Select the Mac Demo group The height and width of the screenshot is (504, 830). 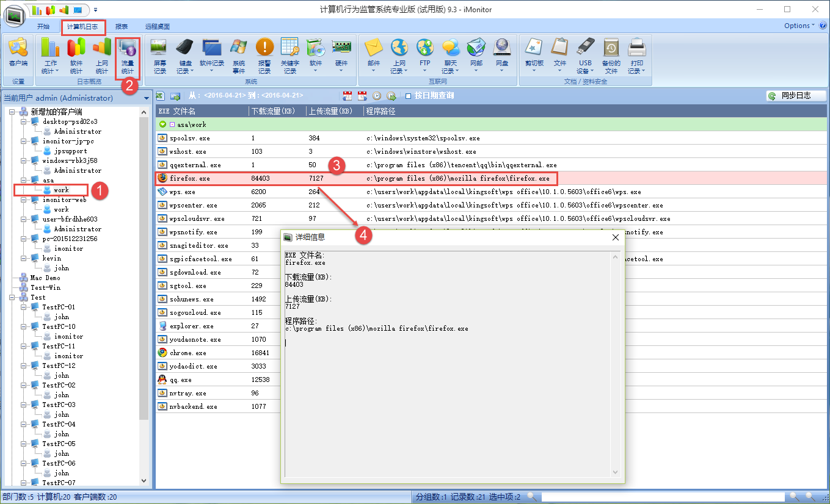click(x=45, y=278)
